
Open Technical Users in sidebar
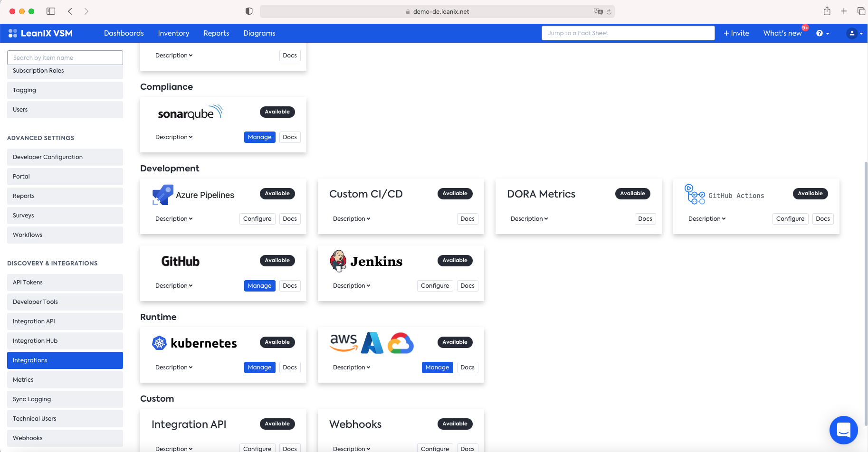(x=65, y=419)
